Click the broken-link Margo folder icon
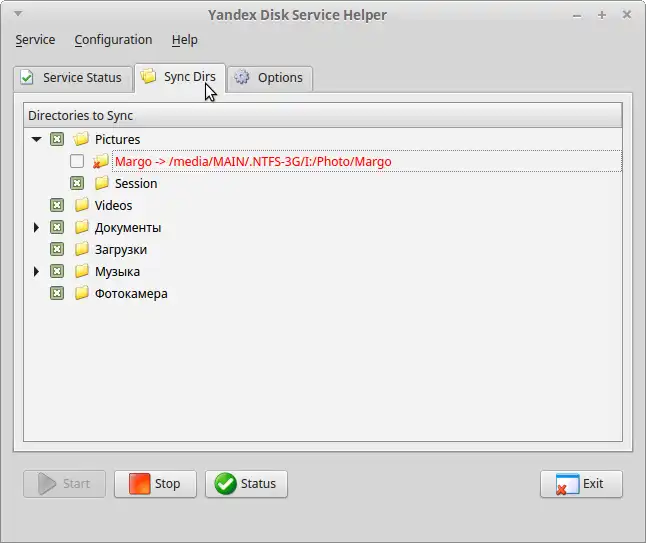The image size is (646, 543). pyautogui.click(x=101, y=161)
